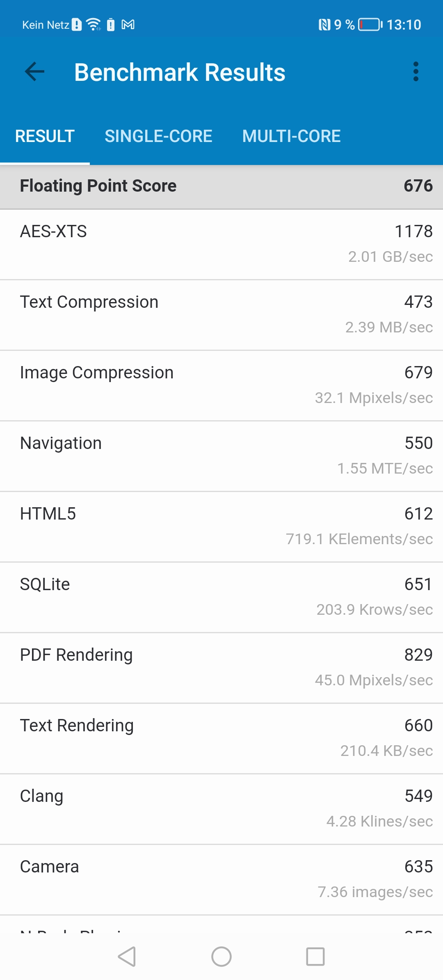The width and height of the screenshot is (443, 980).
Task: Tap the back arrow in header
Action: point(34,72)
